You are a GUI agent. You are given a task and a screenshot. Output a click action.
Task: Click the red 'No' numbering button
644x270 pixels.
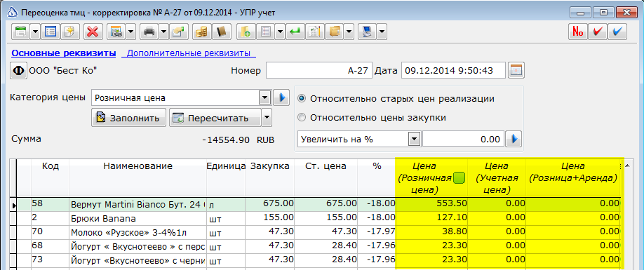578,32
